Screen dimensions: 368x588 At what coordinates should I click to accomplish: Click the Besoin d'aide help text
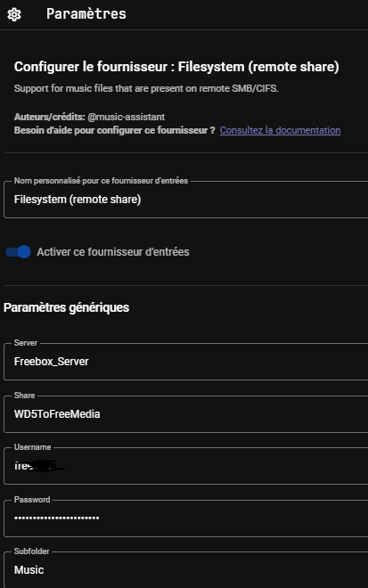pyautogui.click(x=114, y=130)
